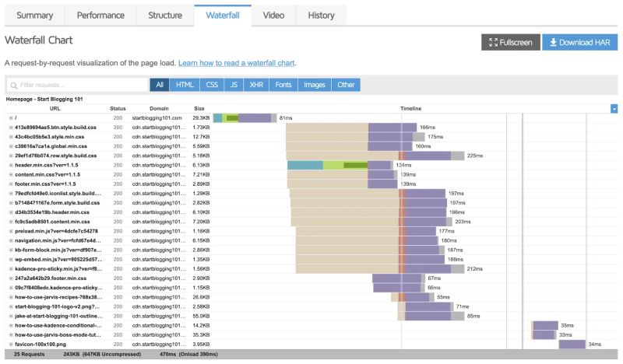The width and height of the screenshot is (623, 364).
Task: Expand the 43c4bc05b5e3.style.min.css row
Action: (11, 137)
